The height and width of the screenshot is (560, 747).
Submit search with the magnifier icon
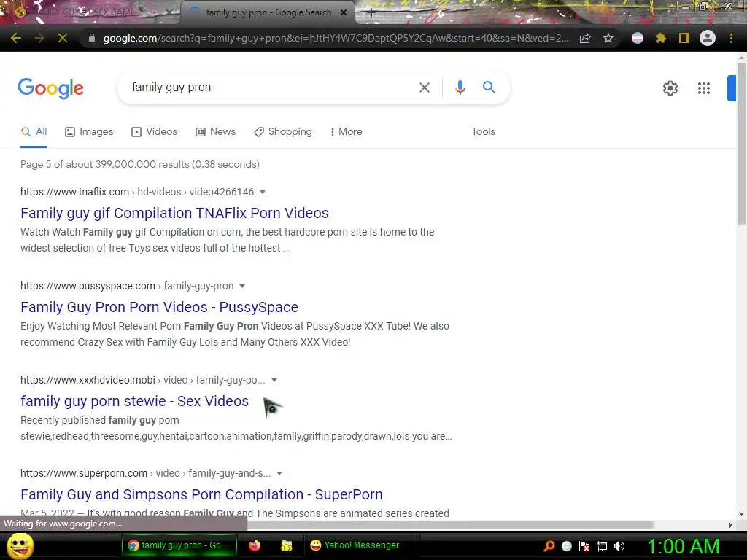[x=489, y=87]
